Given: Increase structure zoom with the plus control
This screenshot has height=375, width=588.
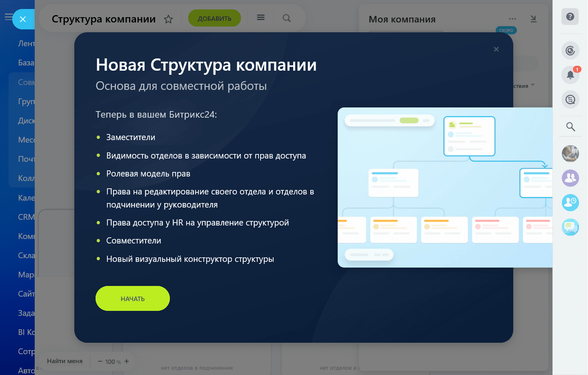Looking at the screenshot, I should pos(126,361).
